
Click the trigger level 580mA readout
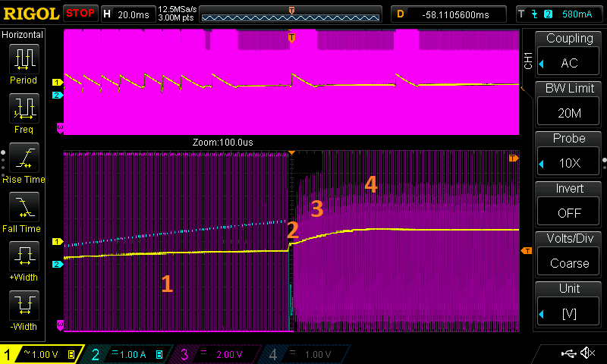click(x=577, y=14)
